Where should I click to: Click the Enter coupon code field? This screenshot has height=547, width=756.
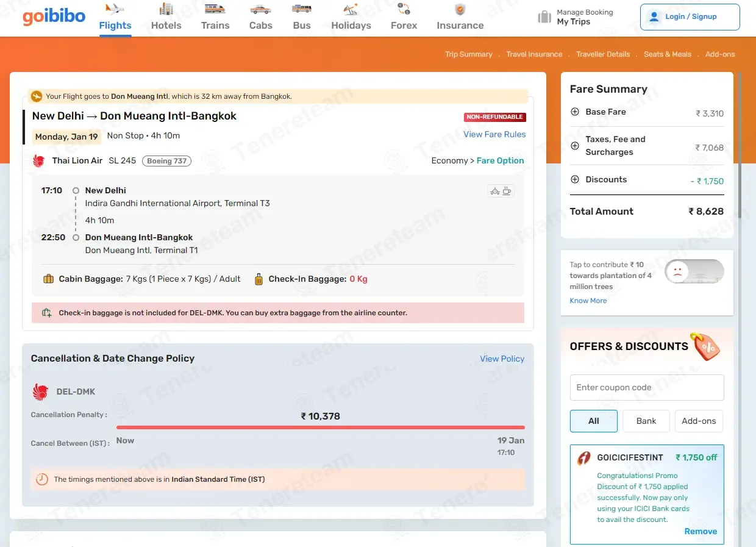pos(646,388)
